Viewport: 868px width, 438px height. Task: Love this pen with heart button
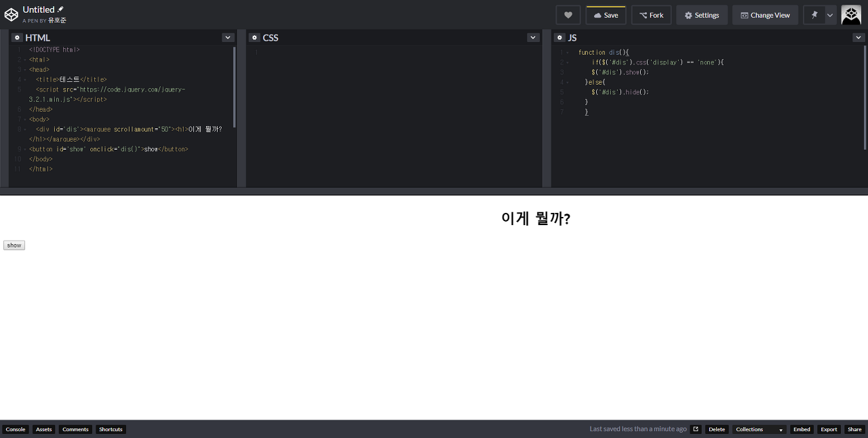(568, 15)
